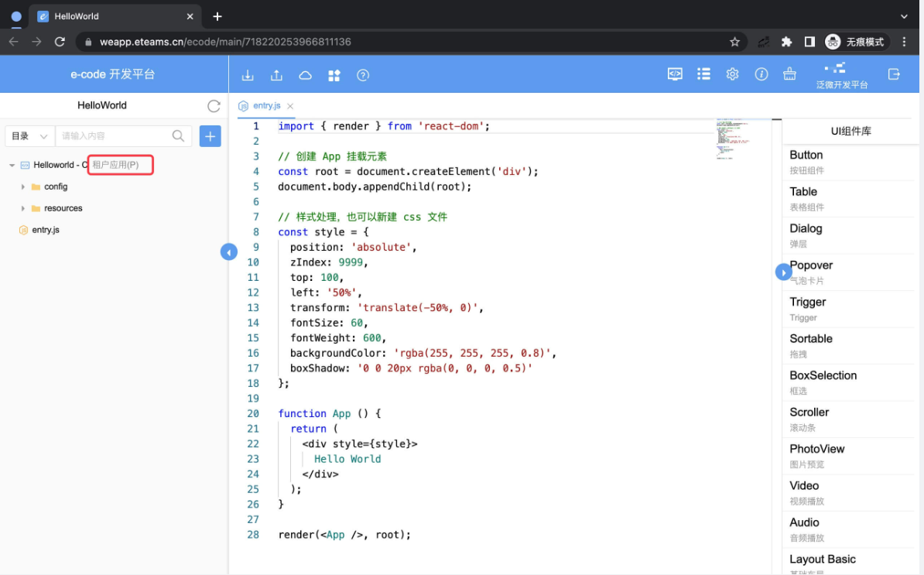Select the Table component

click(849, 199)
